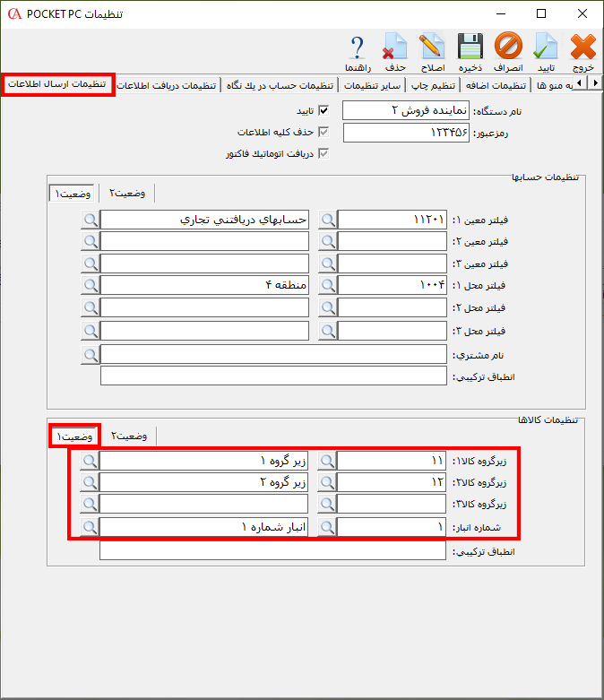Click the حذف (Delete) toolbar icon
The image size is (604, 700).
click(394, 51)
